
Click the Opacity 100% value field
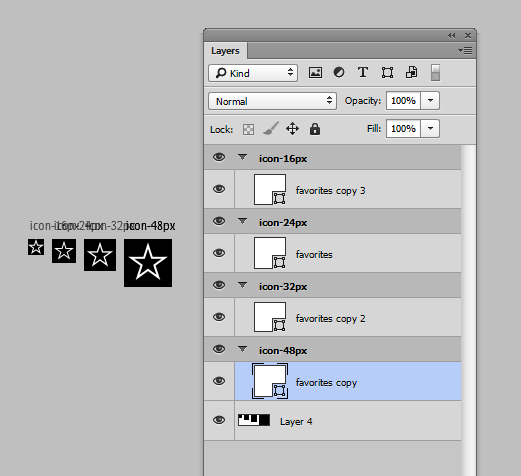403,100
